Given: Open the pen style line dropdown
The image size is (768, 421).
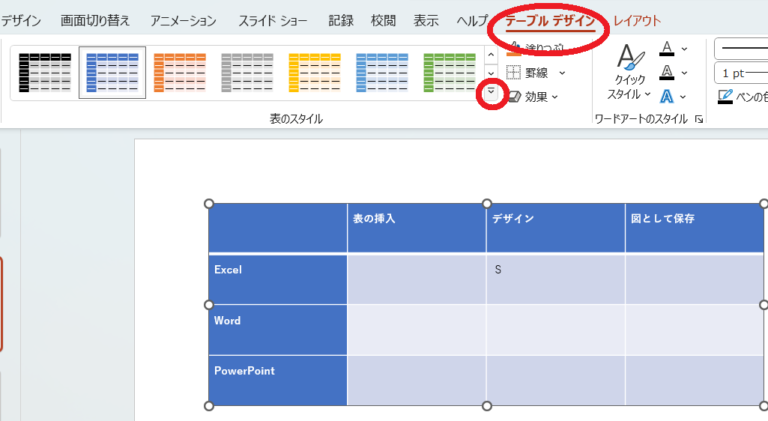Looking at the screenshot, I should [x=741, y=48].
